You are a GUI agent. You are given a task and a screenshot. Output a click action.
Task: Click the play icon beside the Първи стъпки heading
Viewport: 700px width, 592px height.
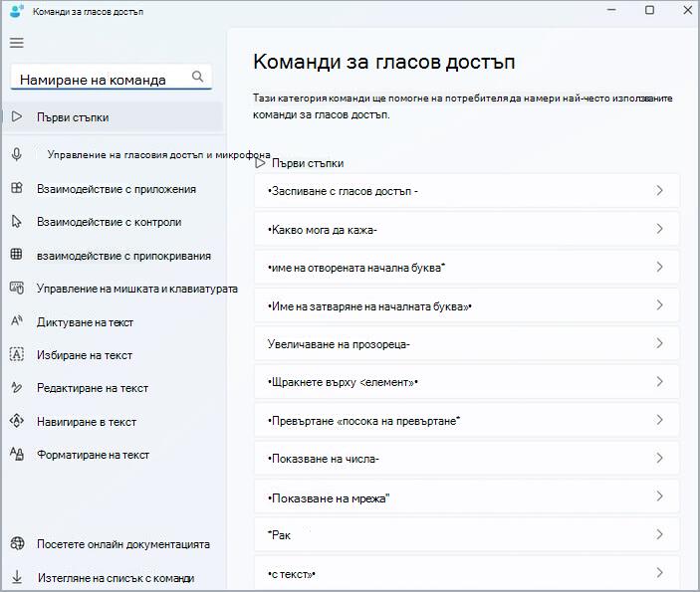point(260,163)
